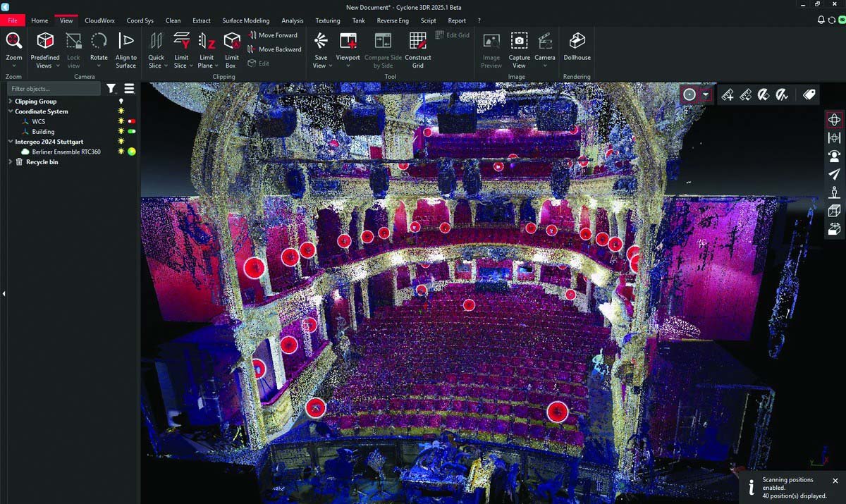Image resolution: width=846 pixels, height=504 pixels.
Task: Collapse the Intergeo 2024 Stuttgart node
Action: coord(10,142)
